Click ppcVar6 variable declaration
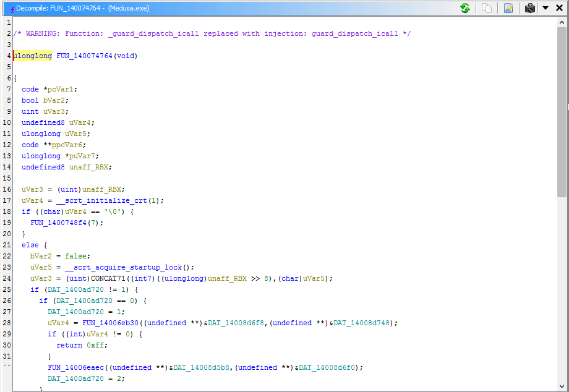Image resolution: width=569 pixels, height=392 pixels. click(x=67, y=145)
